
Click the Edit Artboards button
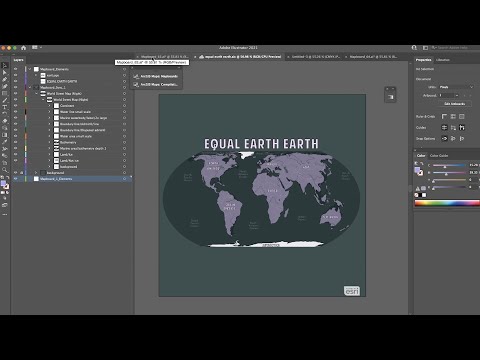coord(454,104)
